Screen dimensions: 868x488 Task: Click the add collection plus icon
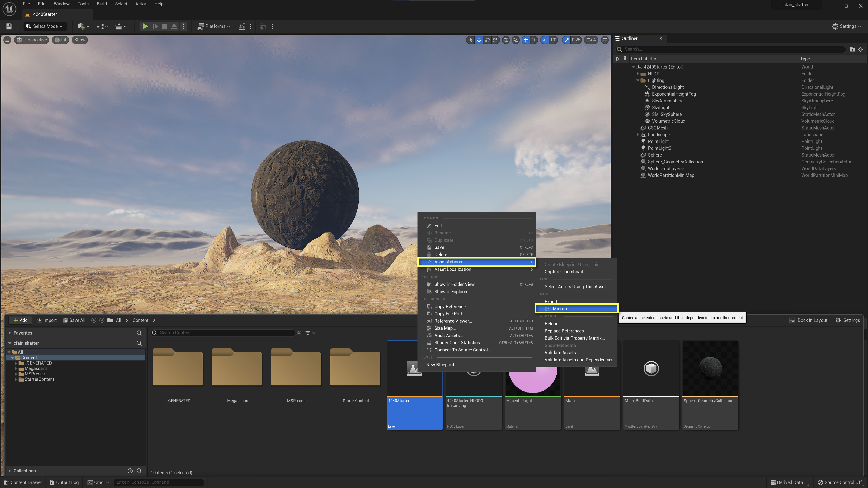pos(130,471)
